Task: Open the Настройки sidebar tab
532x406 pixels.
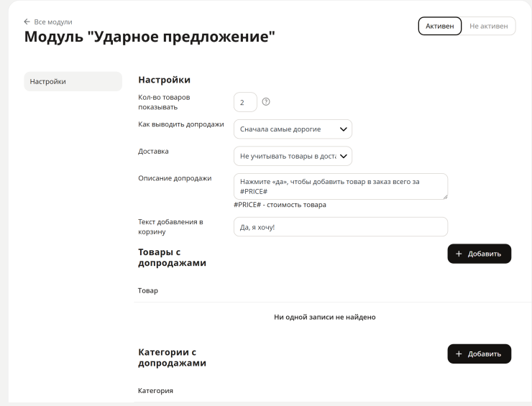Action: 73,81
